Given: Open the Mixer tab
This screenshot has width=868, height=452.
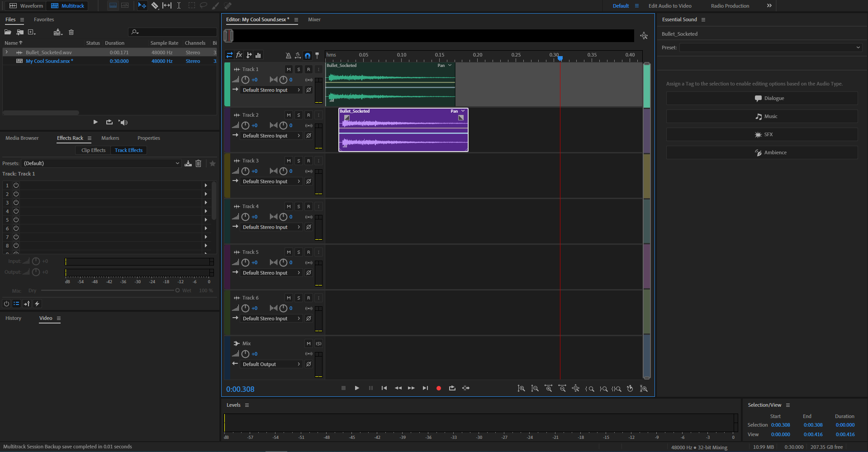Looking at the screenshot, I should pyautogui.click(x=314, y=19).
